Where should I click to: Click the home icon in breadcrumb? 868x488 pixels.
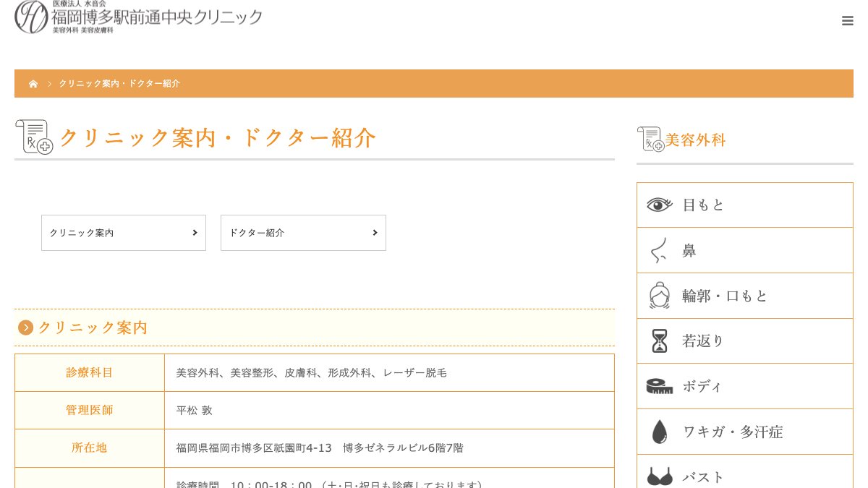[33, 84]
